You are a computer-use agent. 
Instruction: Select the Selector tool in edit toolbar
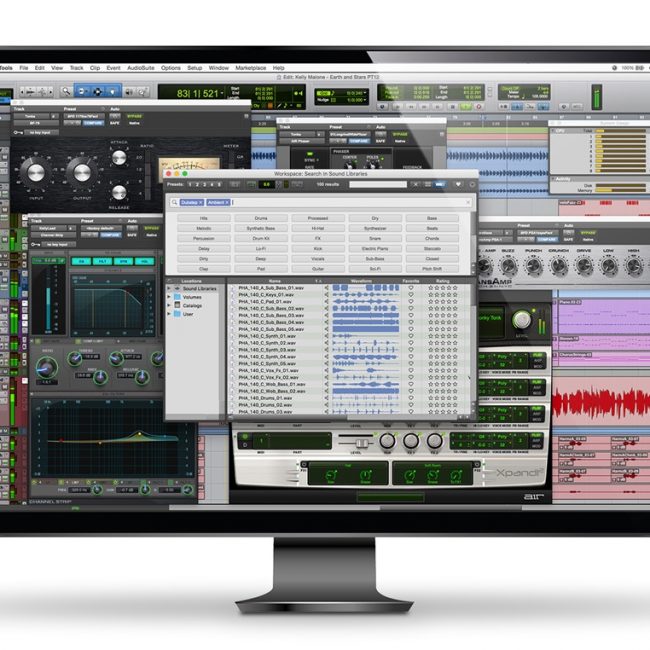pyautogui.click(x=97, y=92)
